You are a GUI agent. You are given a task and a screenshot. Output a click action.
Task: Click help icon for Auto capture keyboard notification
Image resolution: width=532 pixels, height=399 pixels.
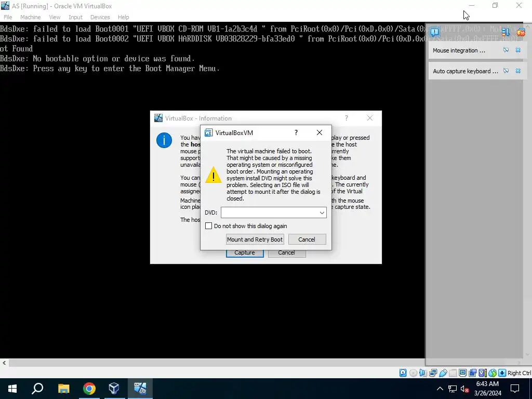click(506, 71)
